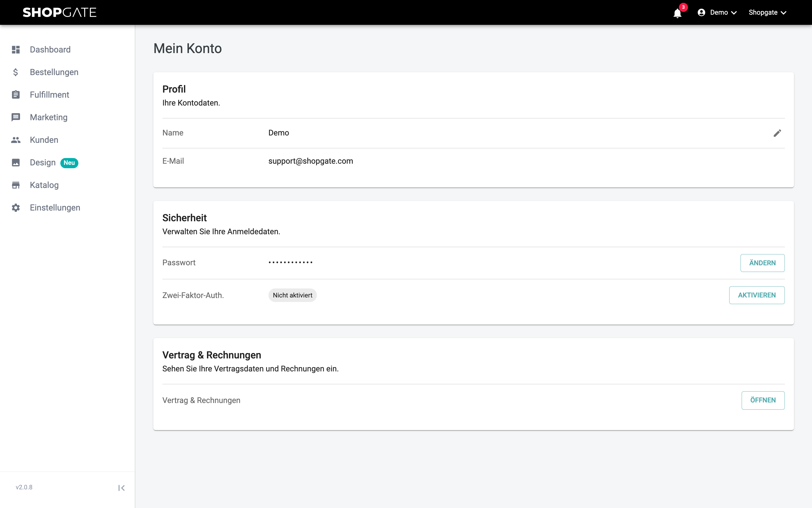Click AKTIVIEREN for two-factor auth

pos(757,295)
